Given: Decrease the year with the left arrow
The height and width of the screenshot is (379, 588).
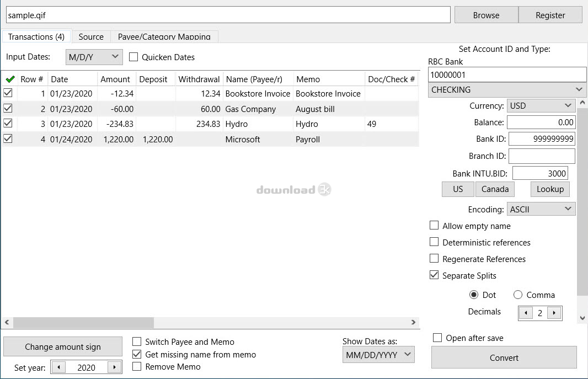Looking at the screenshot, I should [x=58, y=367].
